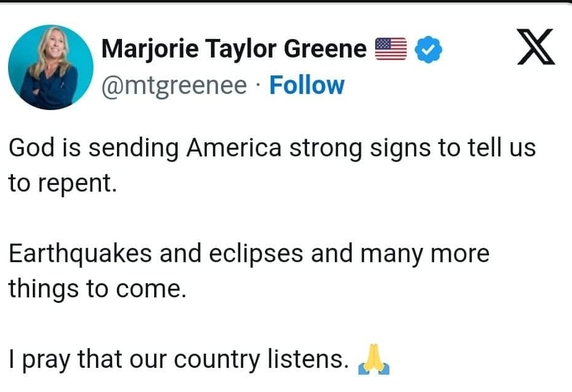This screenshot has width=572, height=392.
Task: Open the X logo link
Action: [536, 47]
